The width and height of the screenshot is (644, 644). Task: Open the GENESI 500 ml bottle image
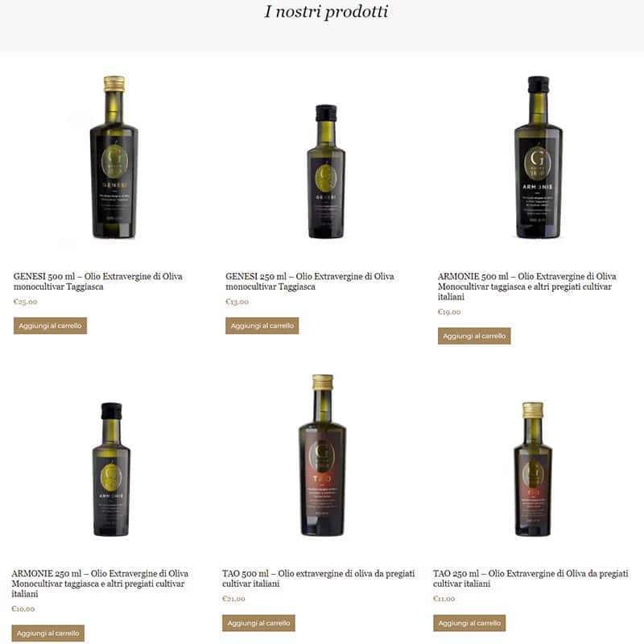point(114,157)
